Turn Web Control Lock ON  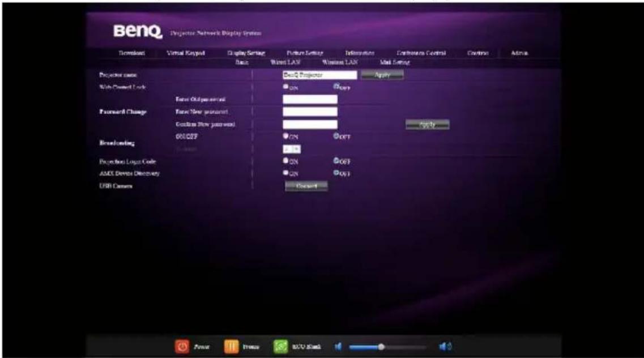(x=285, y=87)
